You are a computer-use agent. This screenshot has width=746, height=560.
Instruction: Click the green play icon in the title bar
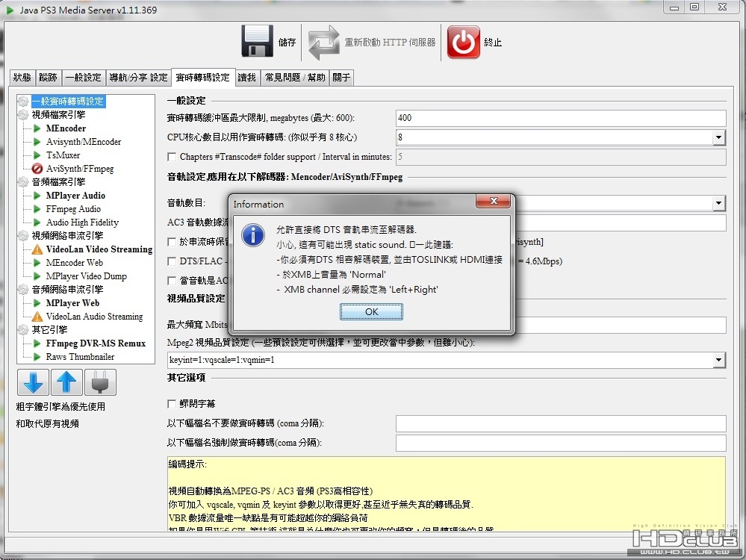click(x=10, y=10)
